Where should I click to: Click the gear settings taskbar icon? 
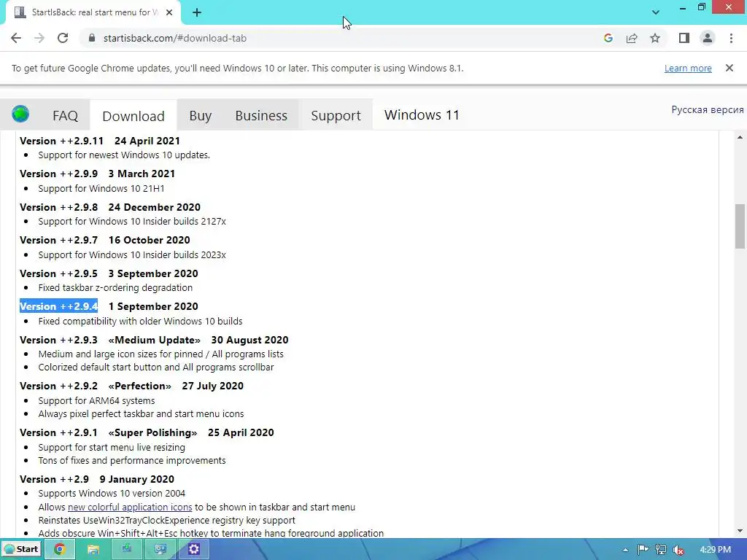click(193, 549)
